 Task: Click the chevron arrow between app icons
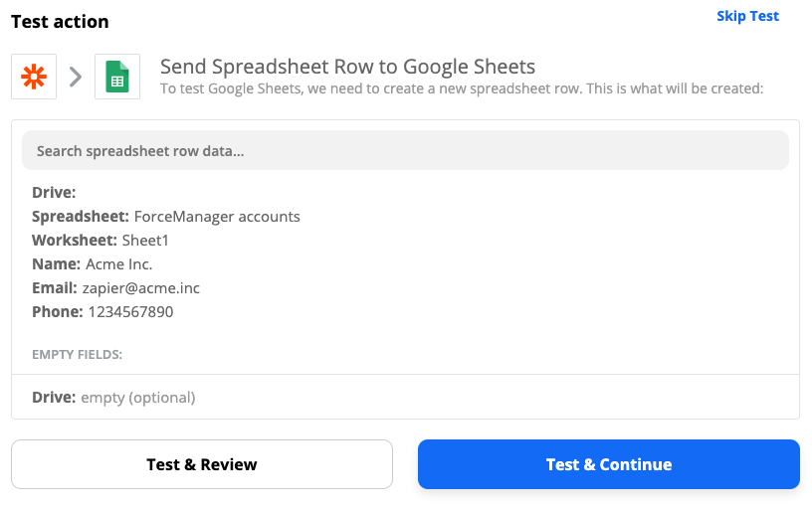coord(76,78)
